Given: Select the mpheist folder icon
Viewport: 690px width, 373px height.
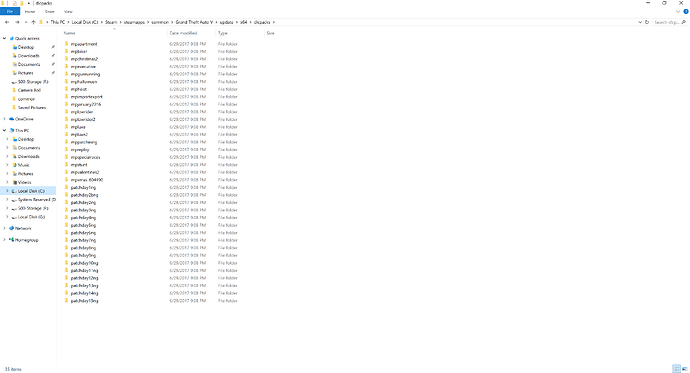Looking at the screenshot, I should tap(66, 89).
